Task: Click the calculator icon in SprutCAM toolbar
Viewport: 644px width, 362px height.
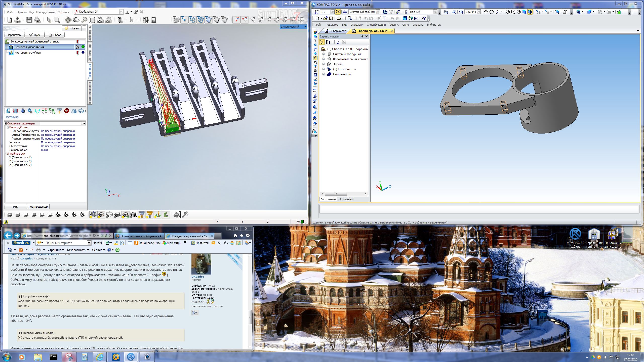Action: [x=154, y=20]
